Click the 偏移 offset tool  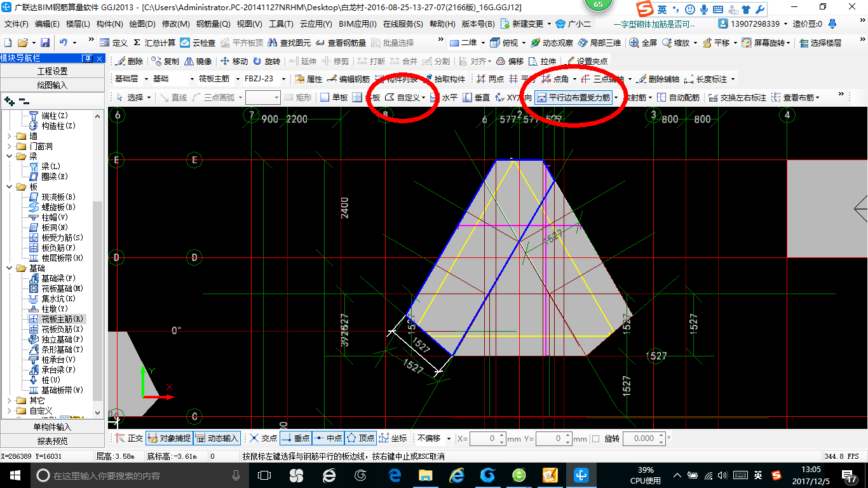[510, 62]
